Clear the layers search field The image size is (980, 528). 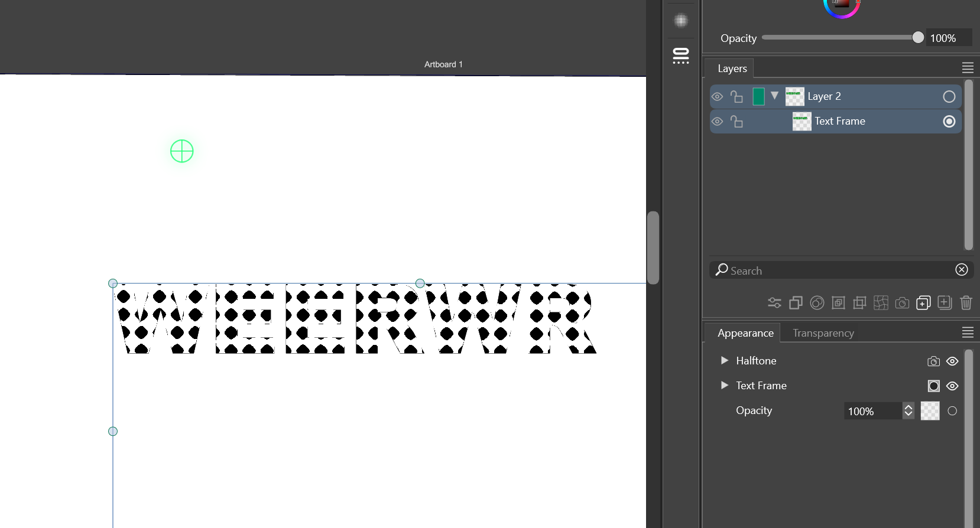[962, 270]
